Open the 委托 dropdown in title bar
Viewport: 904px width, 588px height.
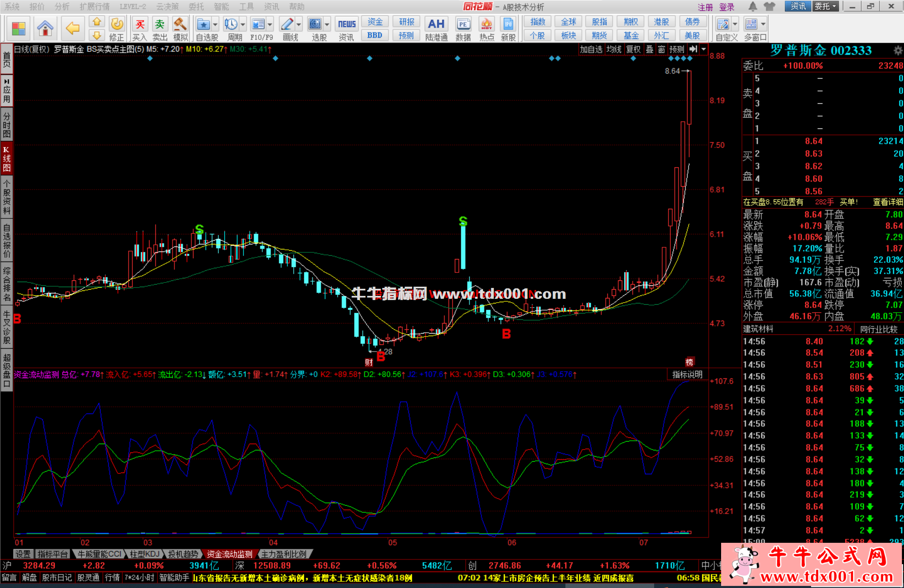click(826, 6)
